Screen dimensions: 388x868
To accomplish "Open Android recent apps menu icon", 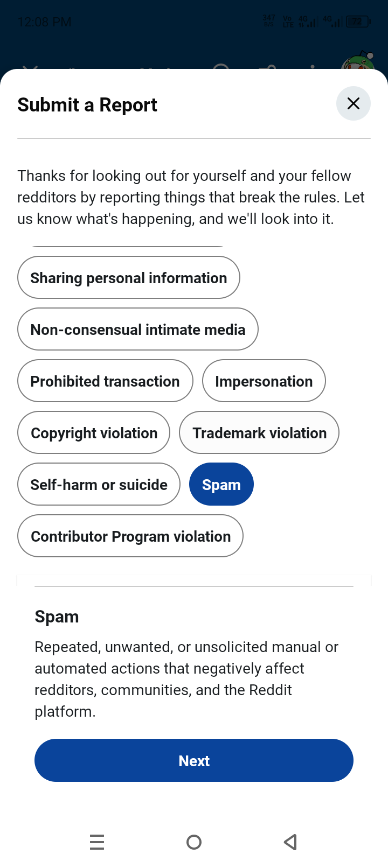I will click(97, 842).
